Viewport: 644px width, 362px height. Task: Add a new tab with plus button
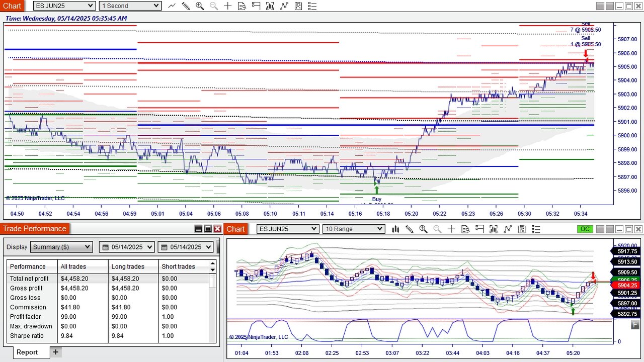point(55,352)
